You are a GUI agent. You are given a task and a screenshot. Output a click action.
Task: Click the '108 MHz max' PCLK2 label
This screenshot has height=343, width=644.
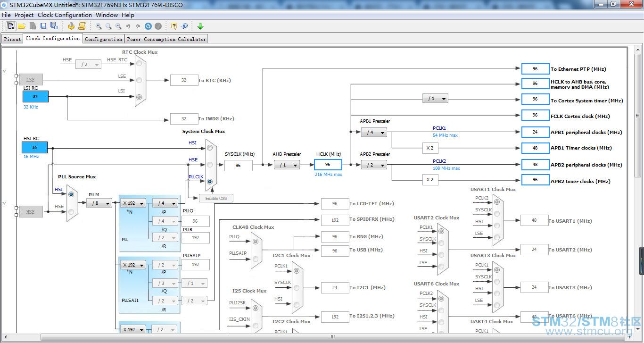(x=446, y=168)
